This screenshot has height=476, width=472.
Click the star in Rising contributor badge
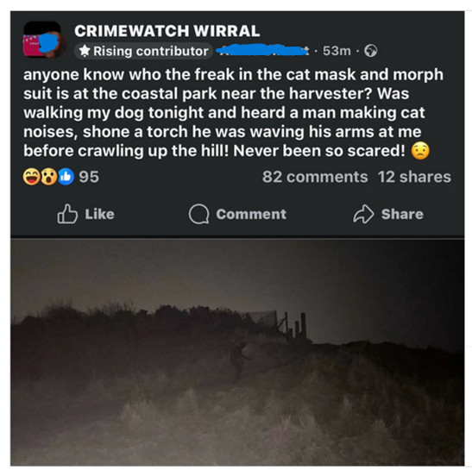click(x=85, y=51)
